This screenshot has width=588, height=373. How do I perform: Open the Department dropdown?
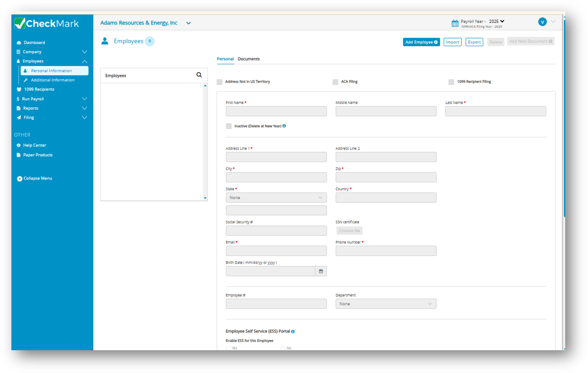[386, 304]
